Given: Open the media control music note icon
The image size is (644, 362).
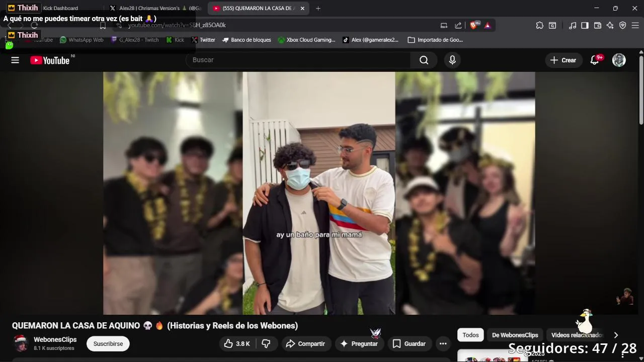Looking at the screenshot, I should pyautogui.click(x=573, y=25).
